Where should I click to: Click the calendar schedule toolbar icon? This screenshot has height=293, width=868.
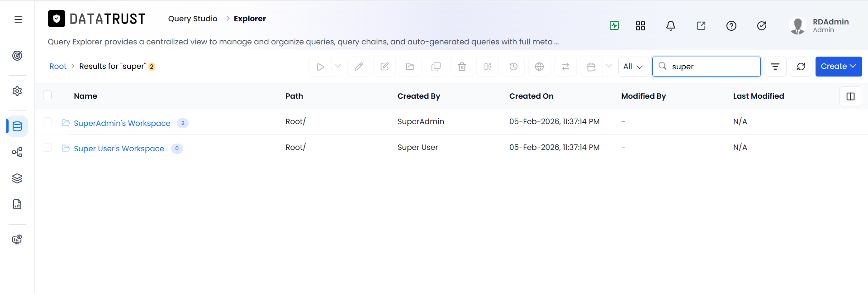coord(591,67)
